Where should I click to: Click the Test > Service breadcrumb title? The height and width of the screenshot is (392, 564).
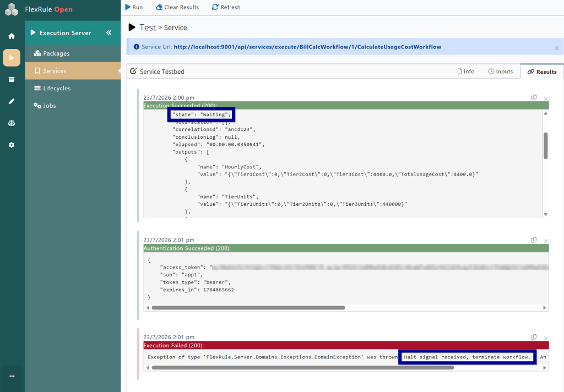coord(163,28)
